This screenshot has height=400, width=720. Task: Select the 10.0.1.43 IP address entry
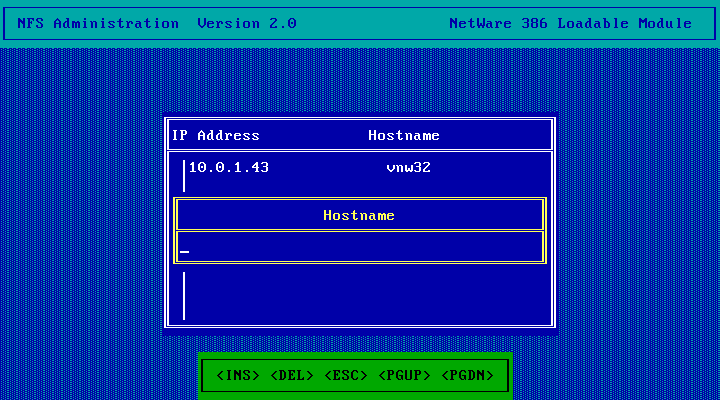tap(229, 167)
